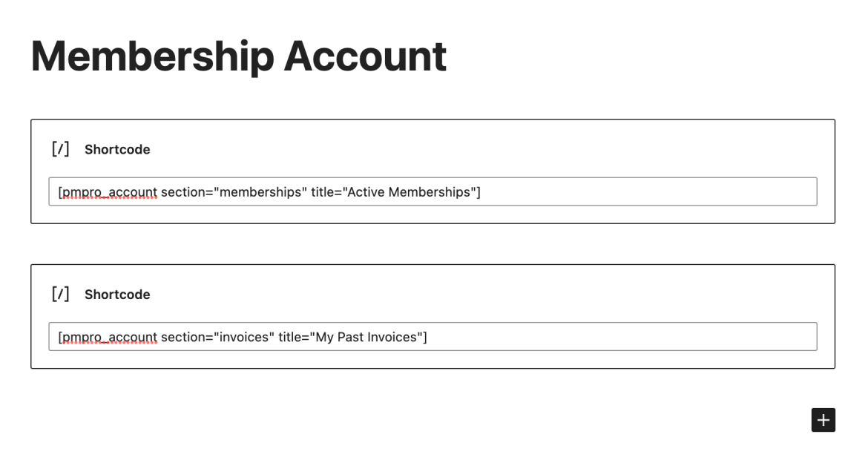Click the Shortcode block icon on first block
The height and width of the screenshot is (463, 868).
click(60, 148)
